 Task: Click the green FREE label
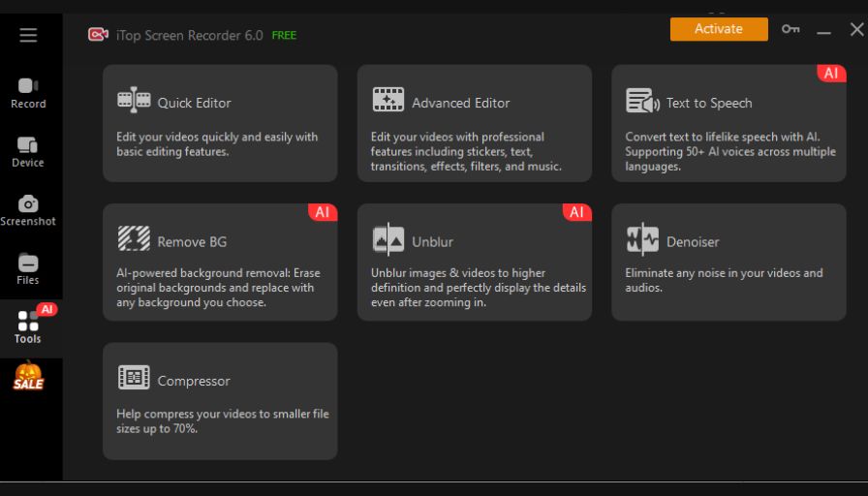coord(284,36)
